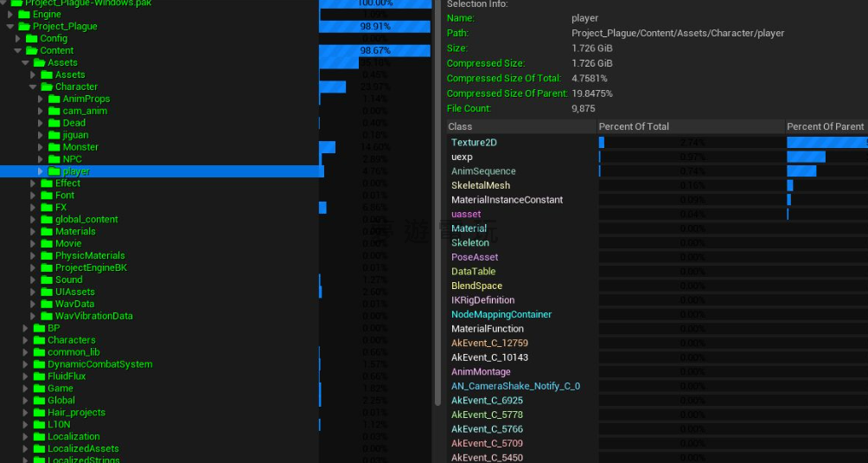
Task: Select the Texture2D class row
Action: click(474, 142)
